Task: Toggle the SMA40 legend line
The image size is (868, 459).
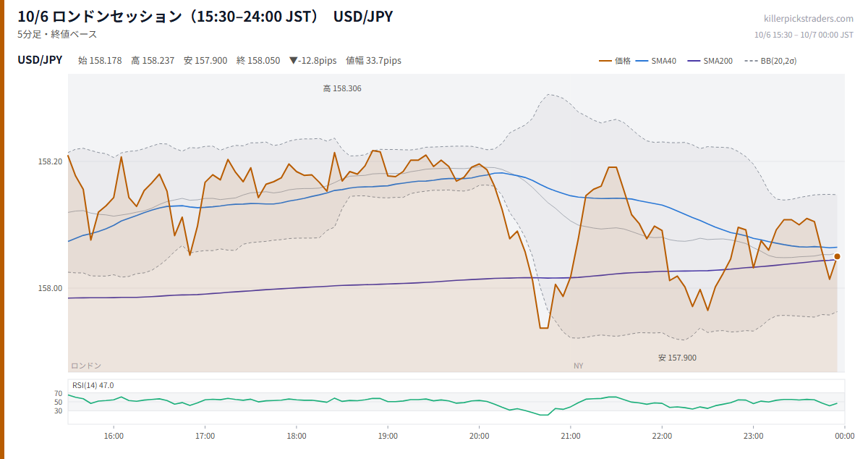Action: (x=656, y=61)
